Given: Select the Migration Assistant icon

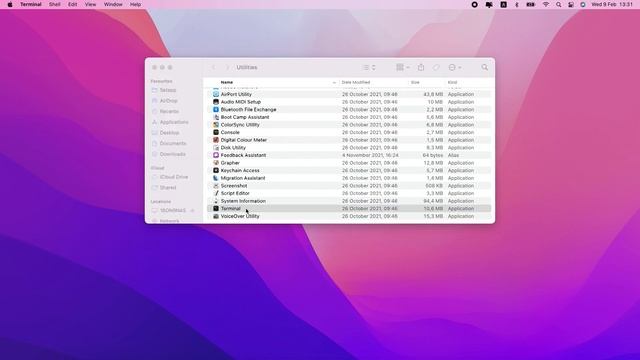Looking at the screenshot, I should [x=216, y=178].
